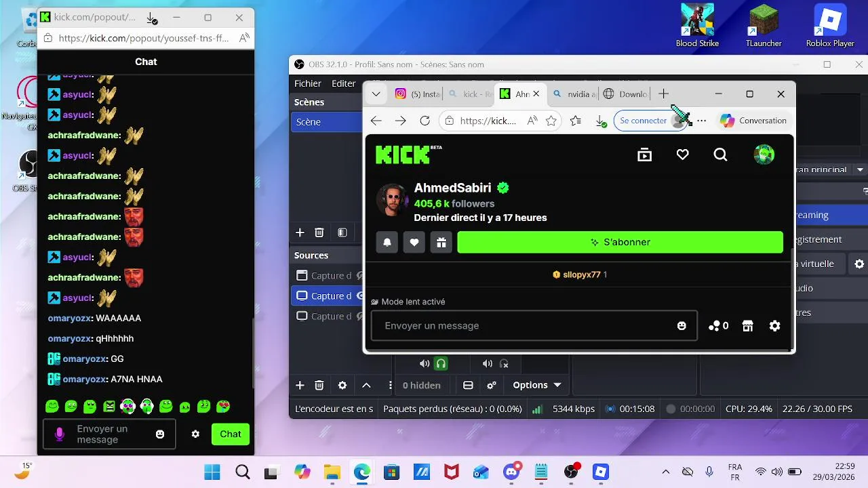The width and height of the screenshot is (868, 488).
Task: Toggle green headphones monitoring in OBS mixer
Action: 441,363
